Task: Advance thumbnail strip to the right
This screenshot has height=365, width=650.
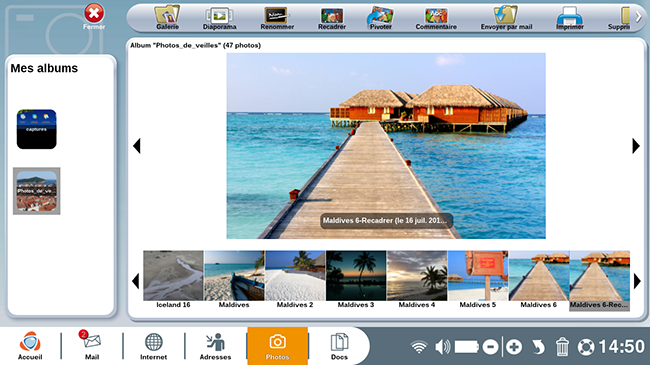Action: coord(637,281)
